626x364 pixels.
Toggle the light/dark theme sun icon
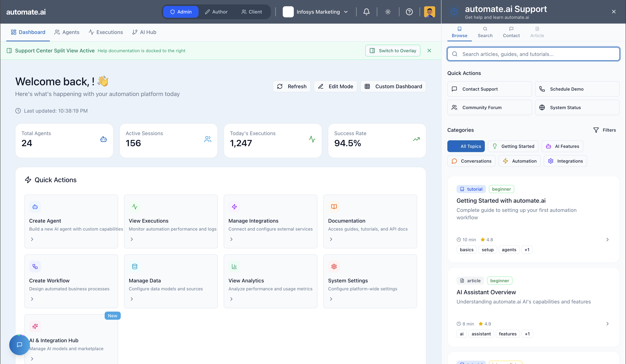click(x=388, y=12)
